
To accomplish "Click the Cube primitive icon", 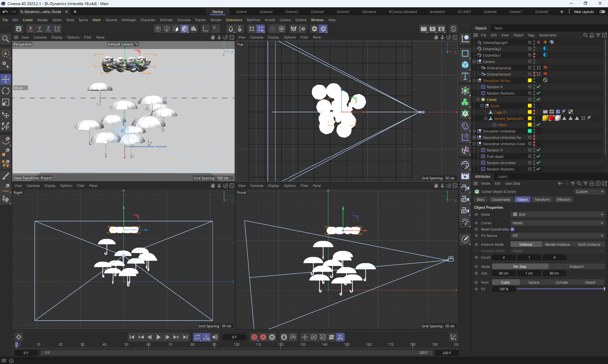I will coord(465,65).
